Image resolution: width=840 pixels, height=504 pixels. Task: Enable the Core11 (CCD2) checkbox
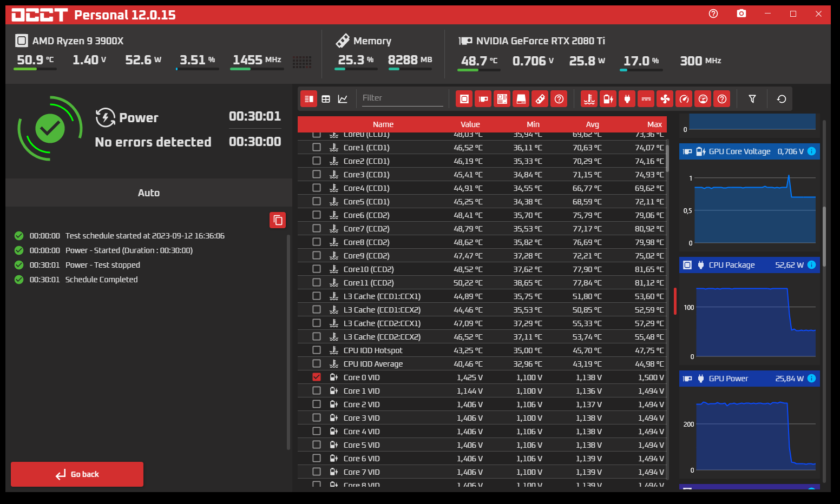click(317, 282)
